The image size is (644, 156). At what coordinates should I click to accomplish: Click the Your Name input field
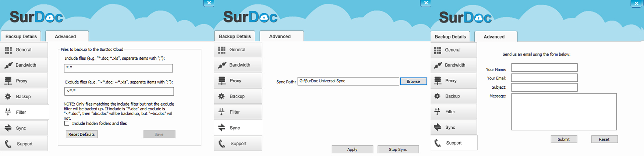coord(544,68)
